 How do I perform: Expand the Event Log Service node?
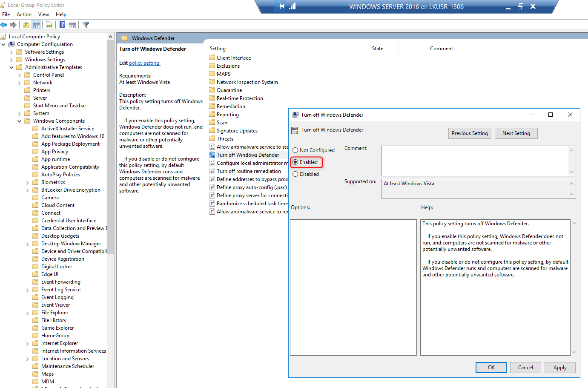(28, 290)
